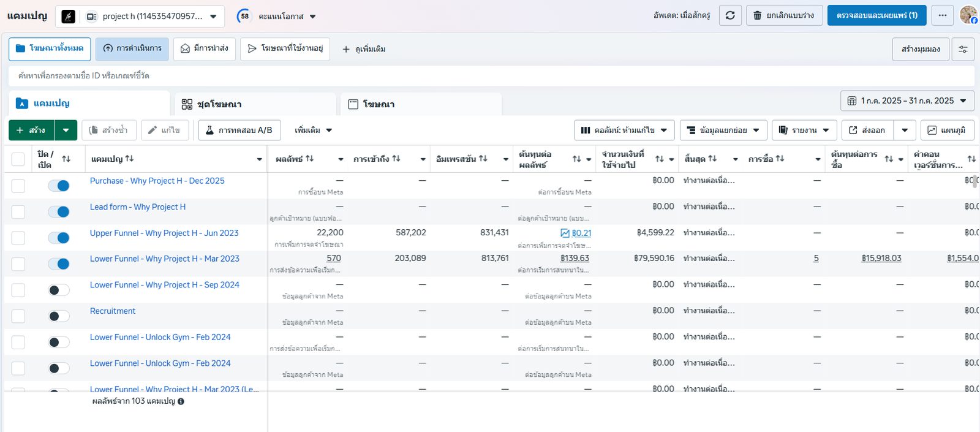This screenshot has height=432, width=980.
Task: Click the แผนภูมิ chart button
Action: [947, 131]
